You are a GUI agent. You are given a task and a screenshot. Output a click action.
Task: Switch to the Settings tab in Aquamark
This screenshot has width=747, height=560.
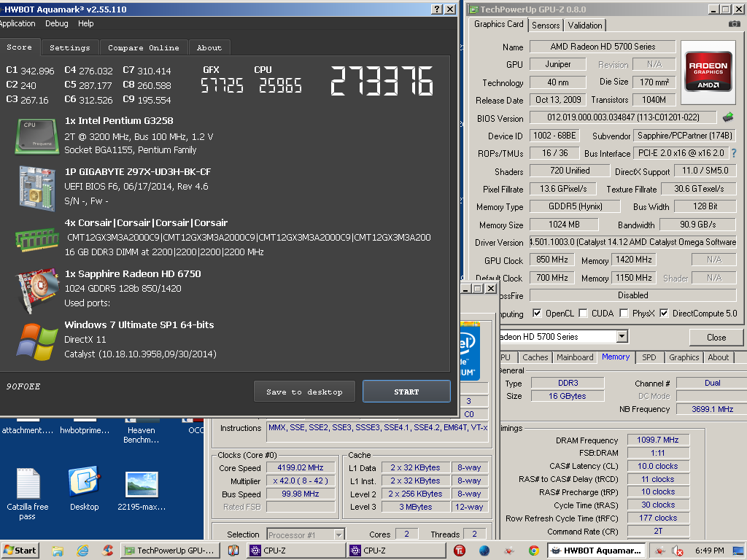[x=69, y=47]
